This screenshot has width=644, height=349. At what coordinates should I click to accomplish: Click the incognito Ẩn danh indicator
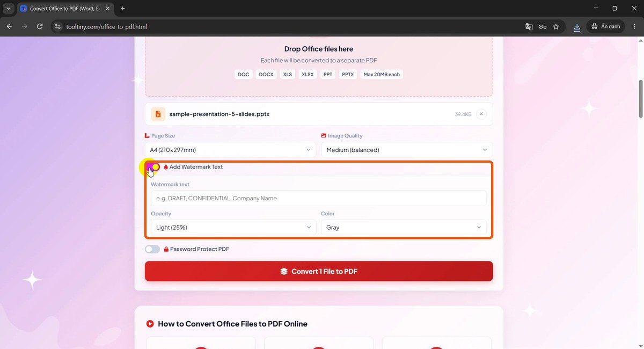[x=605, y=26]
